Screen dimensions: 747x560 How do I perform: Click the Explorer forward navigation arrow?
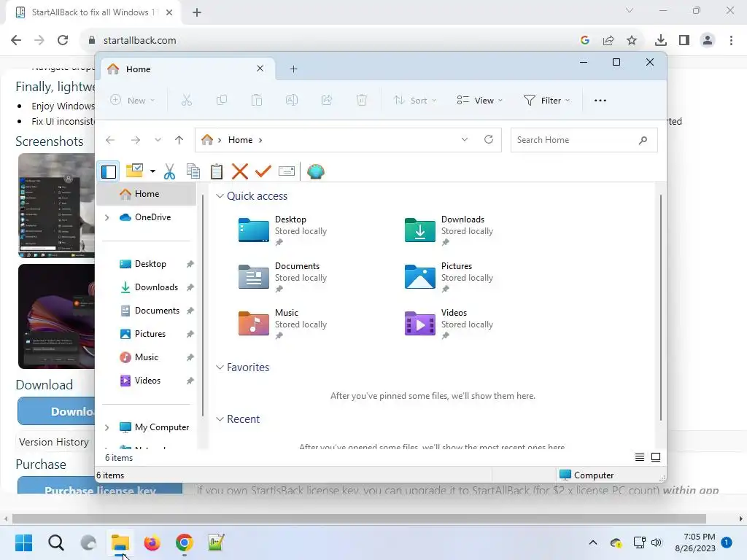coord(136,140)
